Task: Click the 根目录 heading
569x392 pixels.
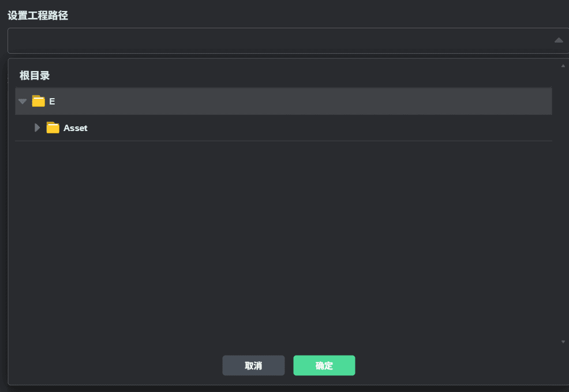Action: pyautogui.click(x=35, y=76)
